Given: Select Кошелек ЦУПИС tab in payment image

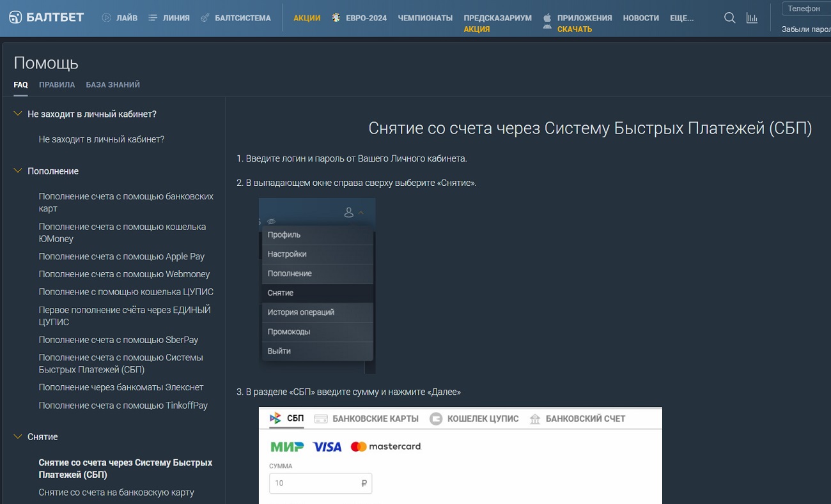Looking at the screenshot, I should [x=474, y=419].
